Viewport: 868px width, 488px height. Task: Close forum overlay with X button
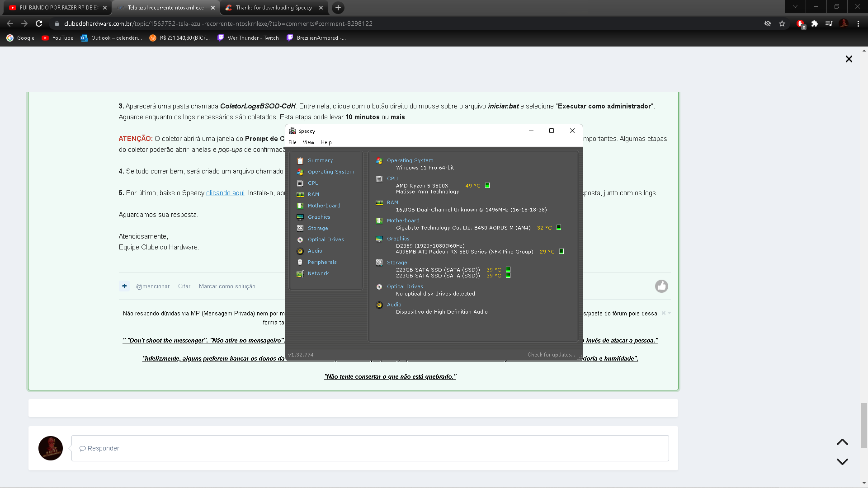tap(849, 59)
